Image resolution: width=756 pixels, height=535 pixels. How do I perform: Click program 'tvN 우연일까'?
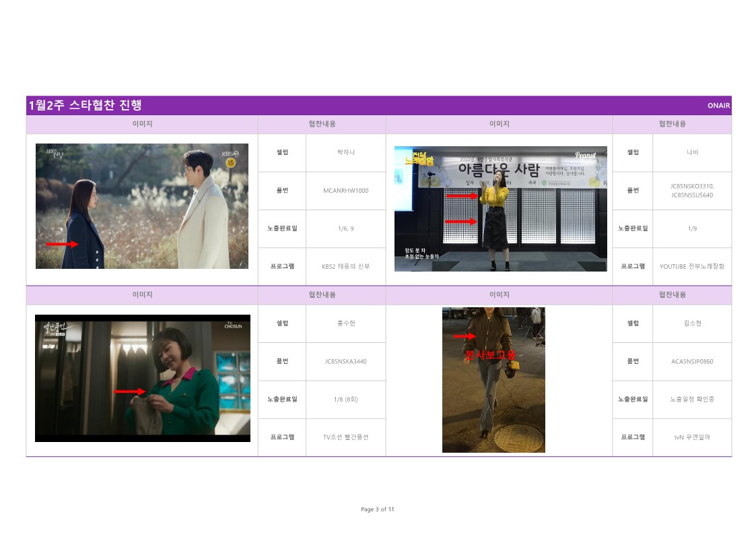[x=692, y=437]
